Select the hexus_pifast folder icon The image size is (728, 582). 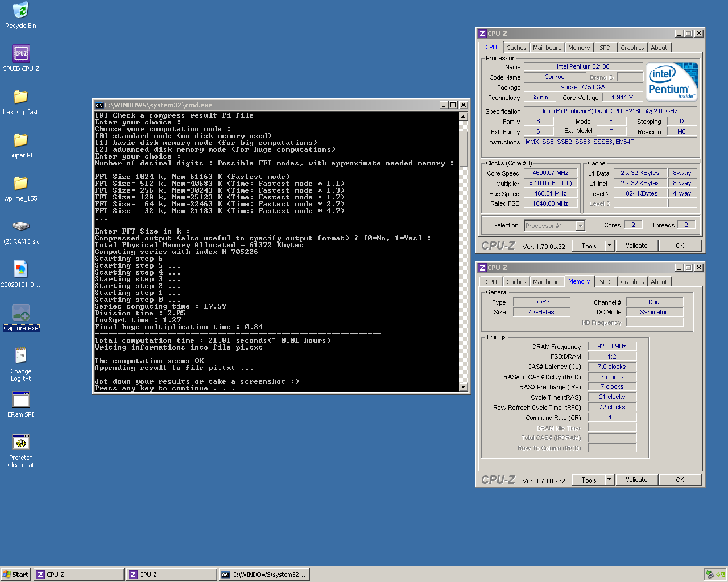coord(20,102)
